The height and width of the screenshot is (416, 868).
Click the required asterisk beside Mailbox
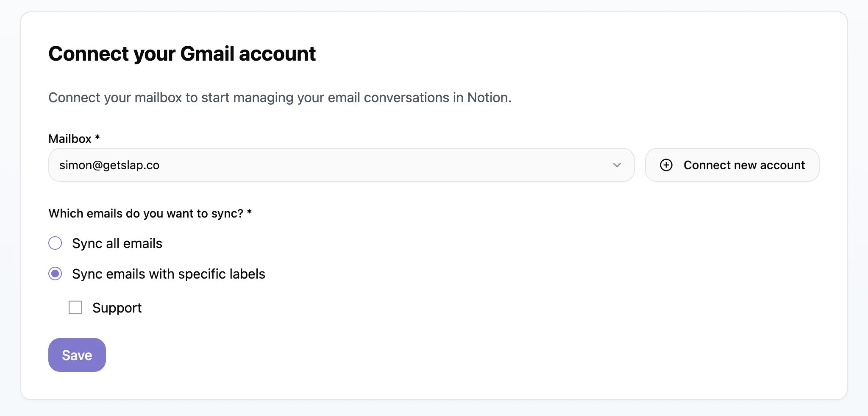(x=97, y=137)
